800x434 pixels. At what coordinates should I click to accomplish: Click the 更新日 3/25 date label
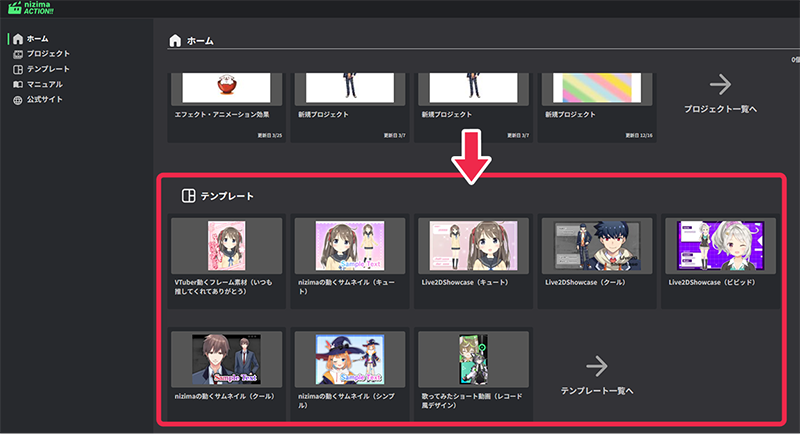[269, 136]
